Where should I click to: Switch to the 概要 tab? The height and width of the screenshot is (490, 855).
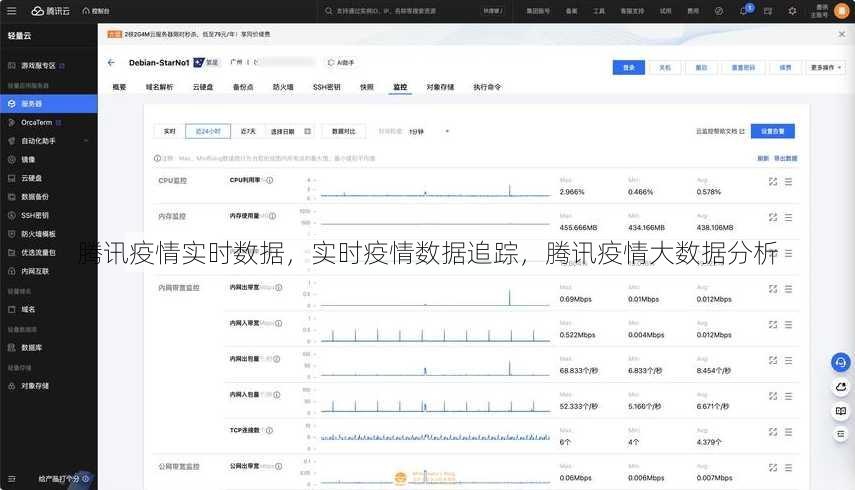(119, 87)
